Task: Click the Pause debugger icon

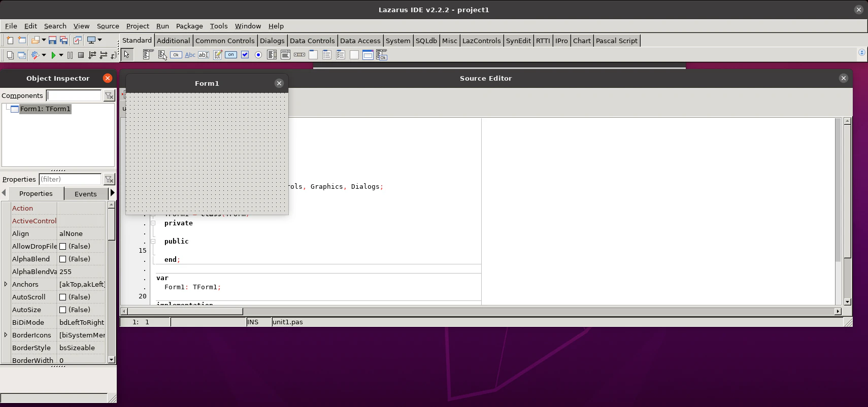Action: [70, 55]
